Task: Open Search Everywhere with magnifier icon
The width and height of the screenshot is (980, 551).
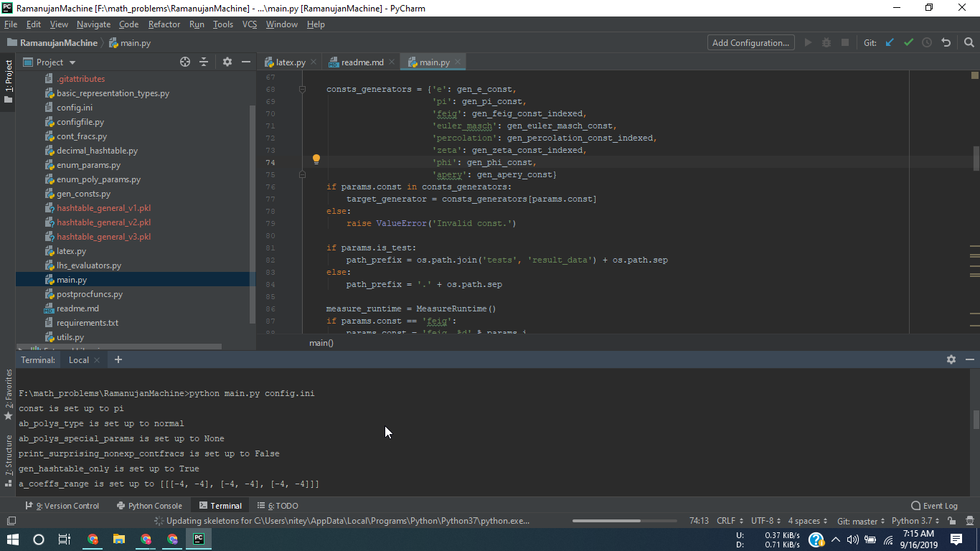Action: tap(969, 42)
